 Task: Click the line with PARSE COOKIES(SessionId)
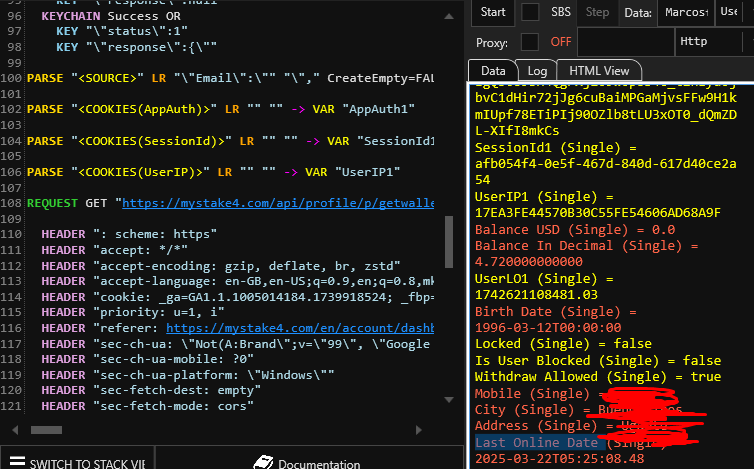point(230,141)
